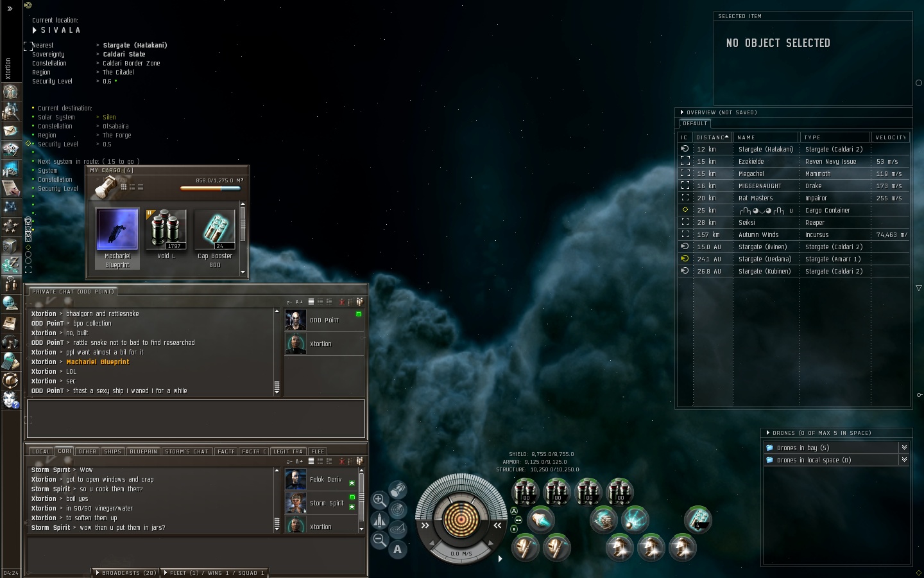
Task: Expand the SIVALA current location details
Action: (x=35, y=30)
